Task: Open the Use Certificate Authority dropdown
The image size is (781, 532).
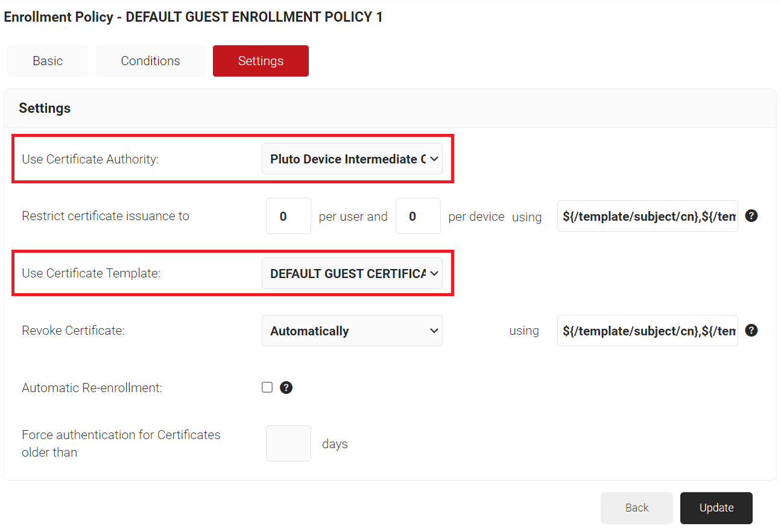Action: [x=352, y=159]
